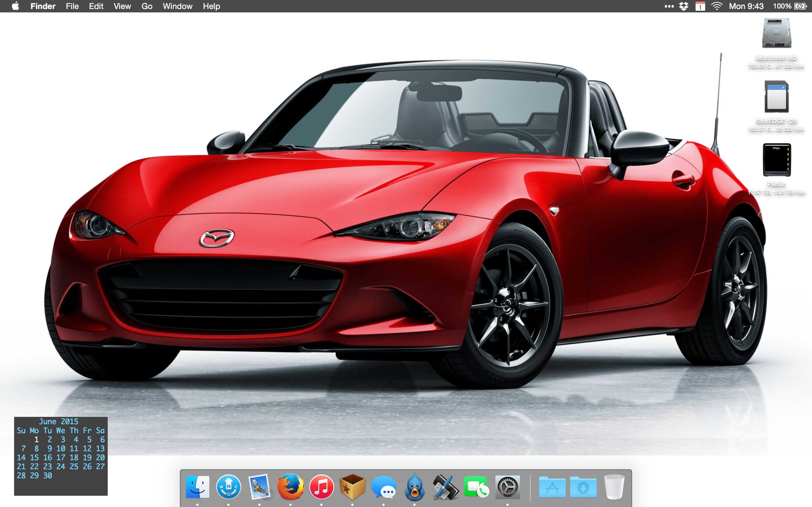
Task: Open the Applications folder stack
Action: tap(552, 487)
